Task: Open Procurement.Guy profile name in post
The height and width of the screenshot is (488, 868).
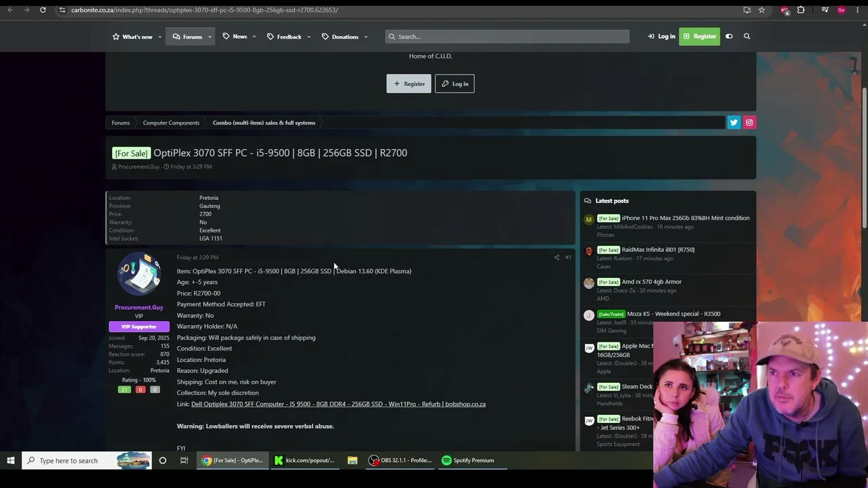Action: (139, 308)
